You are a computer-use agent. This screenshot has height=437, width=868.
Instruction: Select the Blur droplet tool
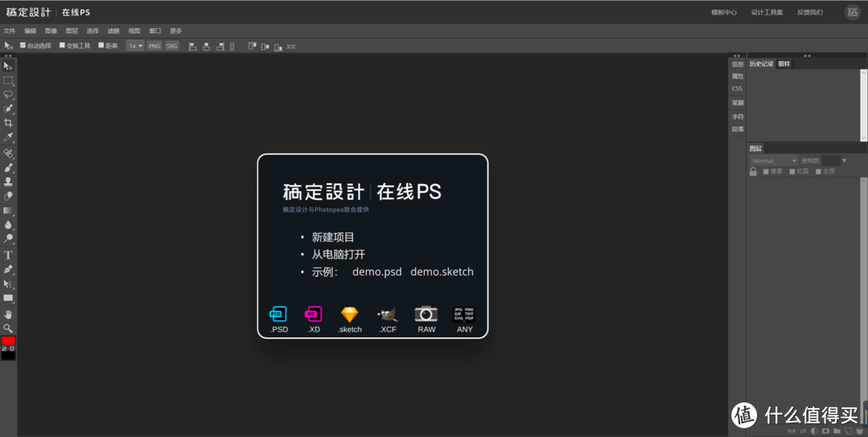tap(8, 225)
